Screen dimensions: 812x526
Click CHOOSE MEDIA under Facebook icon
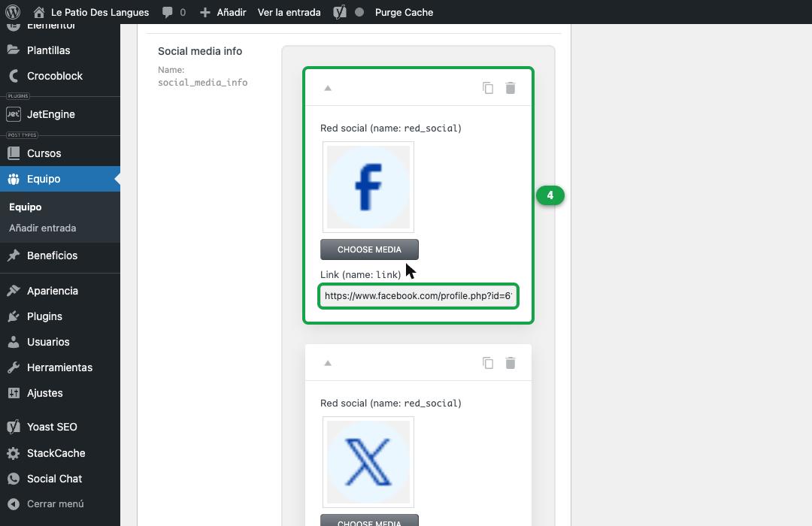[x=369, y=249]
